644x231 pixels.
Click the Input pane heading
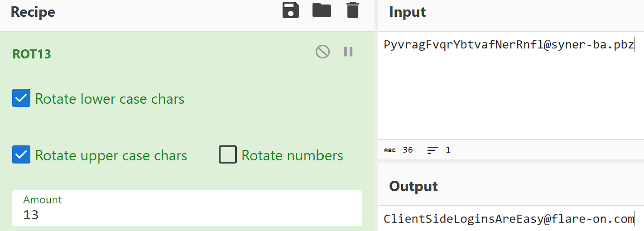(407, 12)
